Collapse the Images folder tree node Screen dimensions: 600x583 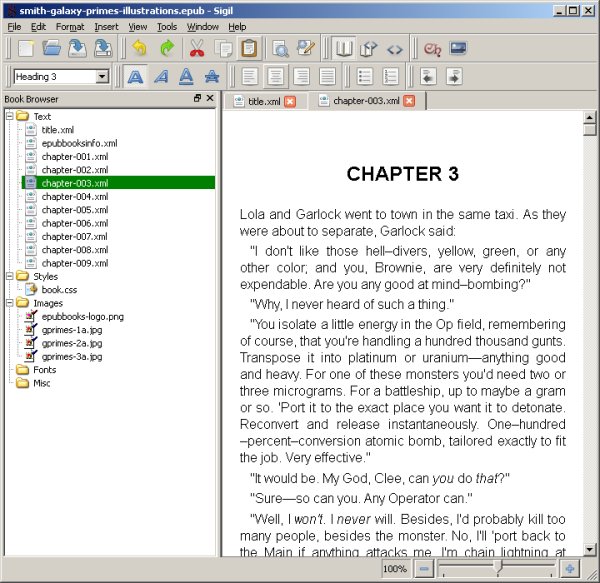point(9,302)
